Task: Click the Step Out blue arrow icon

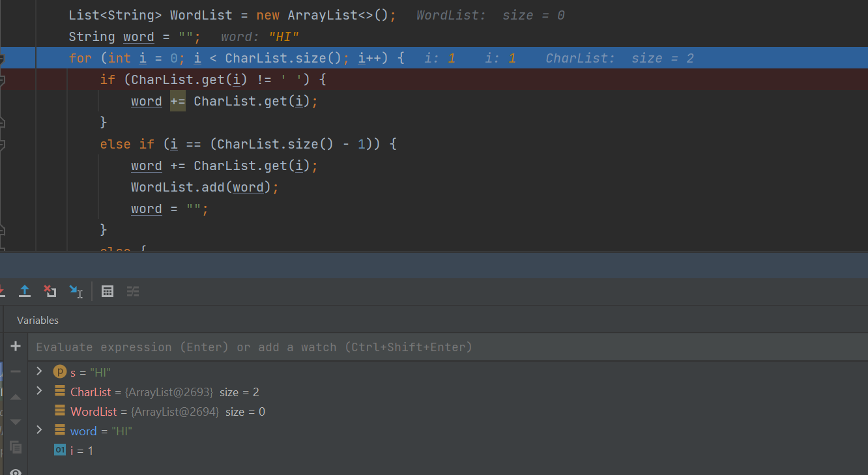Action: (x=25, y=291)
